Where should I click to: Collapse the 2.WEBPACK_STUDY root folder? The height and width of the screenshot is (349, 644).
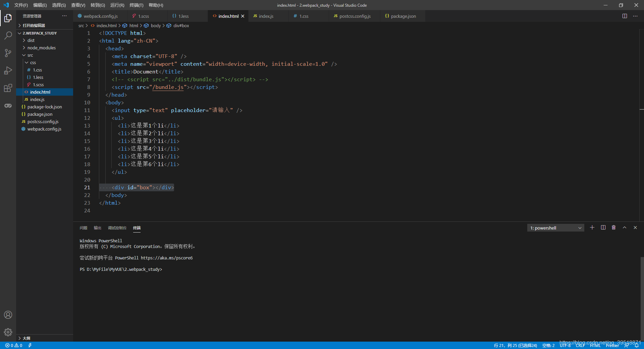[x=45, y=33]
